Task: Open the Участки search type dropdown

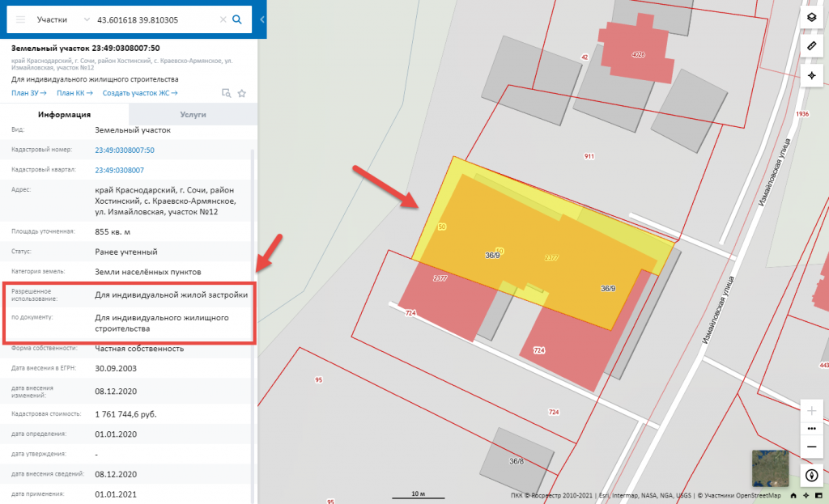Action: click(62, 19)
